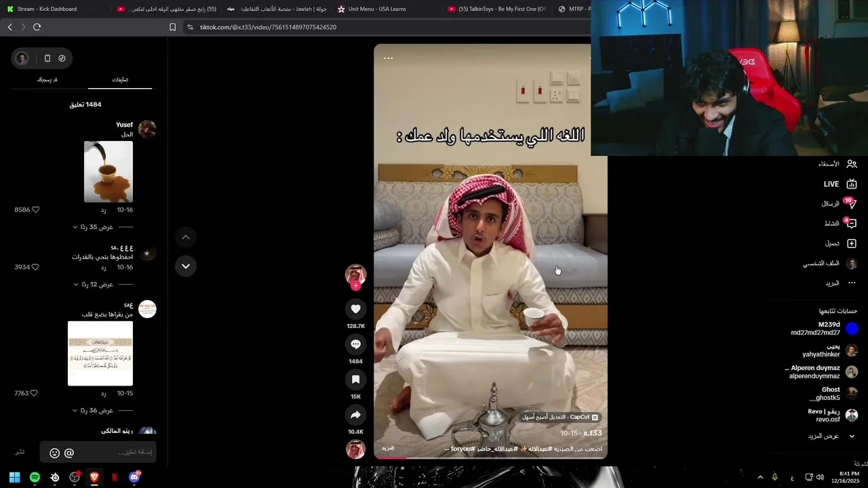Open Activity (النشاط) notifications

click(x=840, y=223)
